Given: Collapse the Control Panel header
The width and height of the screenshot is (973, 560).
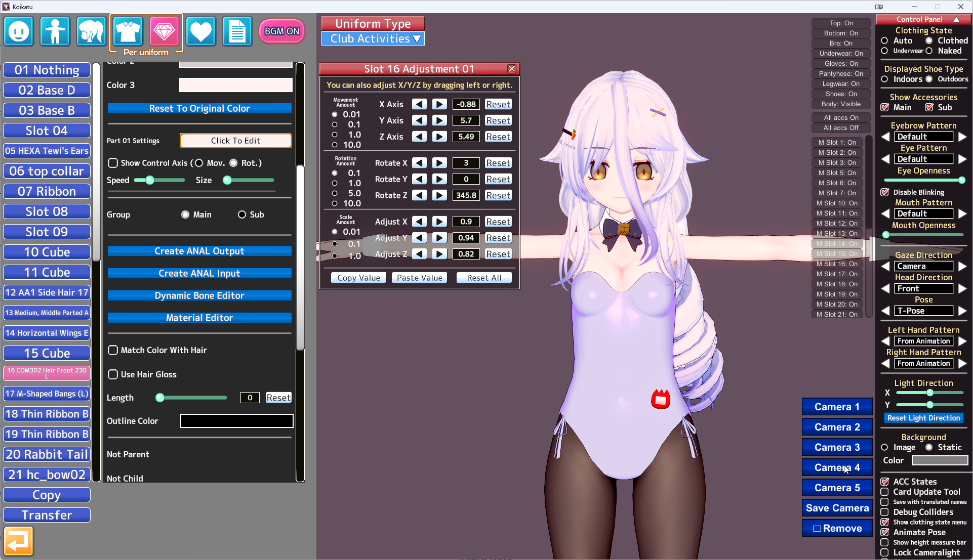Looking at the screenshot, I should pos(956,19).
